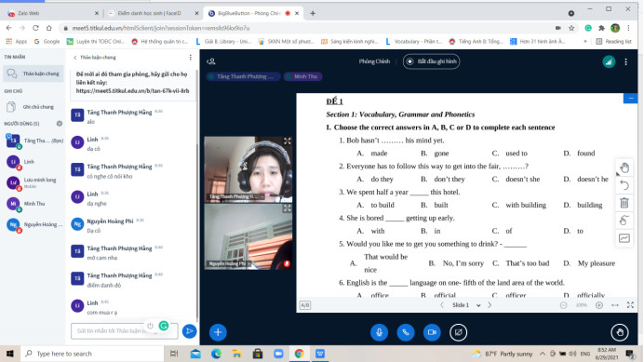The width and height of the screenshot is (644, 362).
Task: Toggle the user list panel icon
Action: (211, 61)
